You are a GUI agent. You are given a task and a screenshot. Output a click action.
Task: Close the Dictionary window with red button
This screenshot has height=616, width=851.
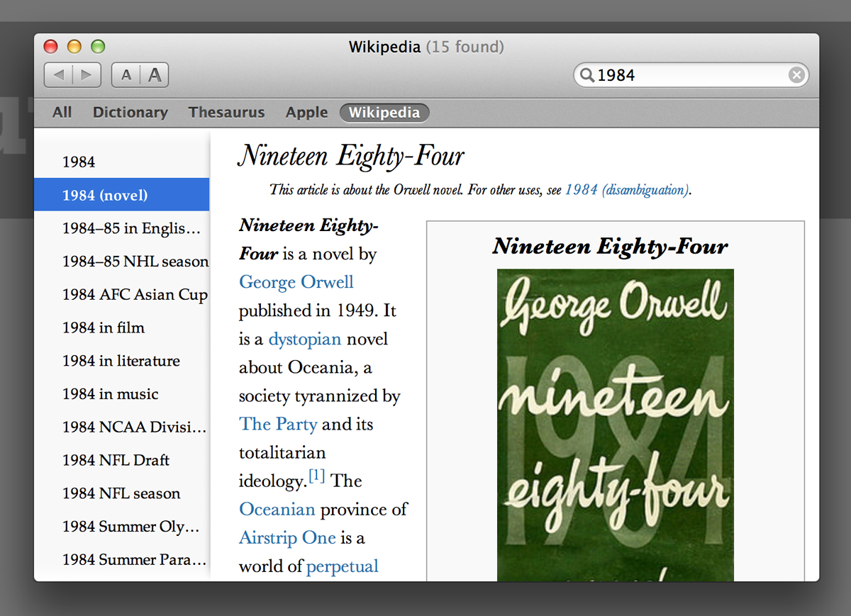point(50,47)
